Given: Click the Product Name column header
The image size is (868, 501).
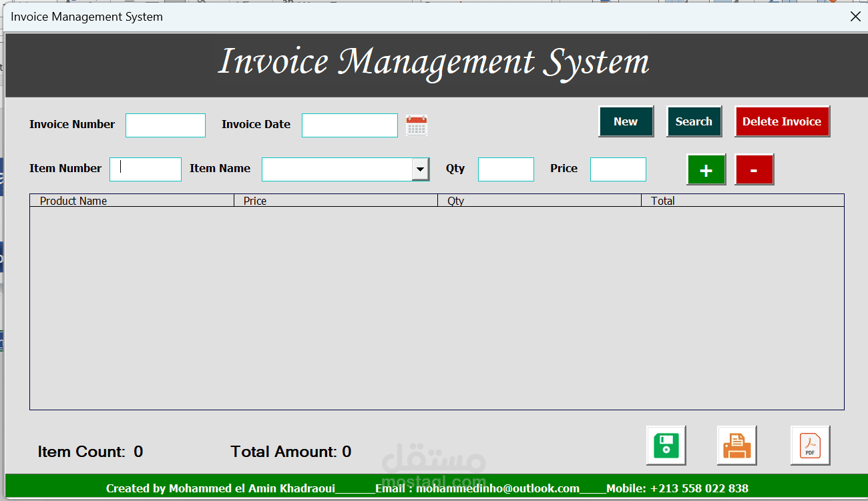Looking at the screenshot, I should [x=132, y=201].
